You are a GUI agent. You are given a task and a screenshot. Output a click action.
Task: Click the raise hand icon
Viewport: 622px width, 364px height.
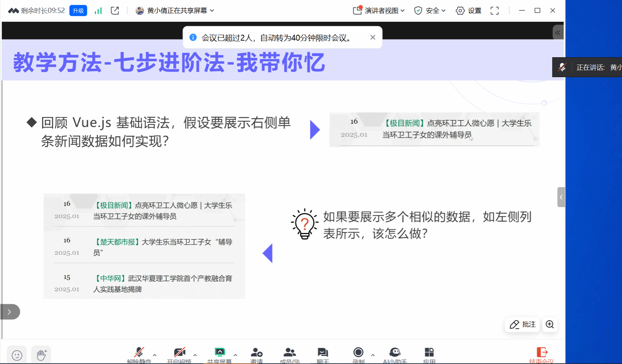pyautogui.click(x=41, y=355)
